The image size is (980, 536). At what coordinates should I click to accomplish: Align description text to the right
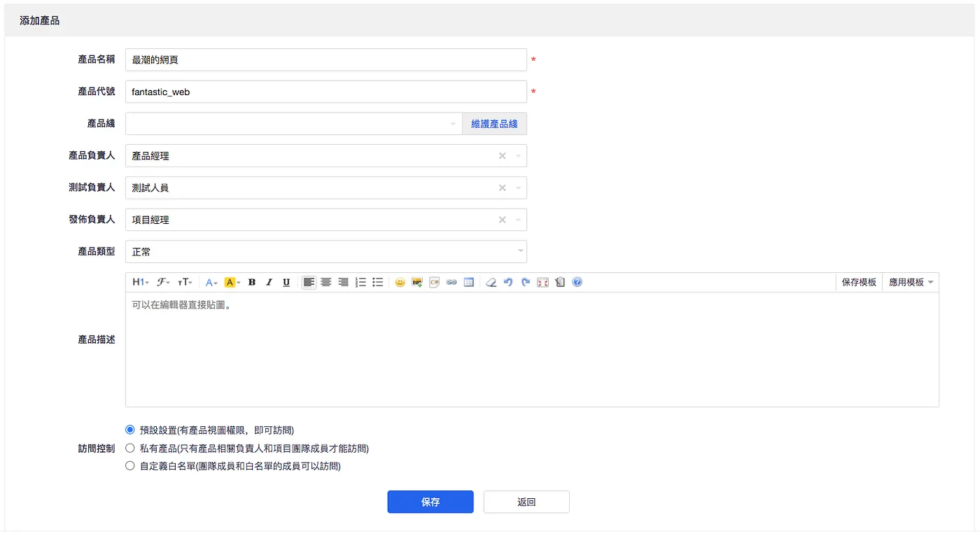click(x=343, y=283)
